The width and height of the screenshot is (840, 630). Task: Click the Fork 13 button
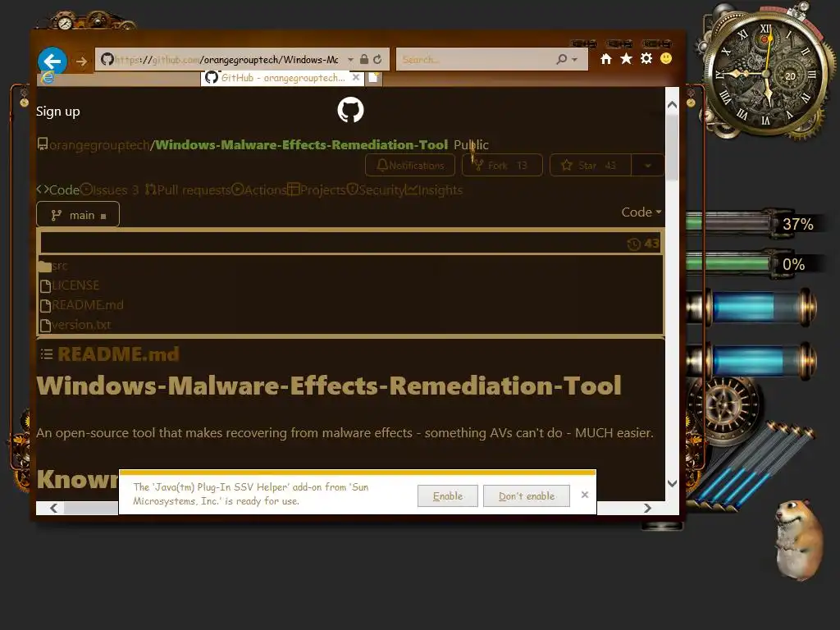click(502, 166)
